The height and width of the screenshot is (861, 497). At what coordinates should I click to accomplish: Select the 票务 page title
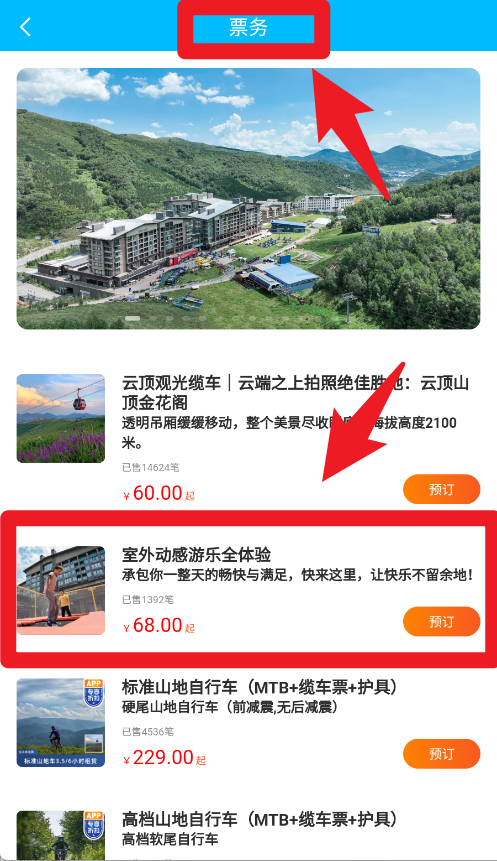coord(248,27)
